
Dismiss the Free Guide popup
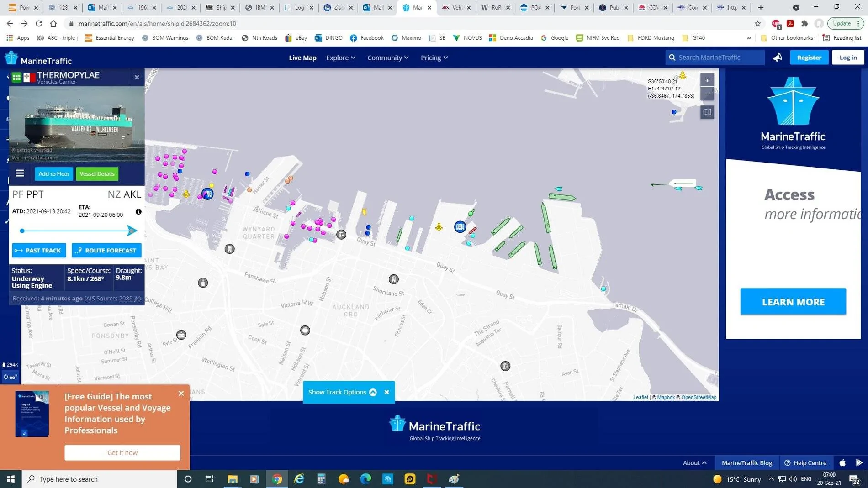(x=181, y=393)
